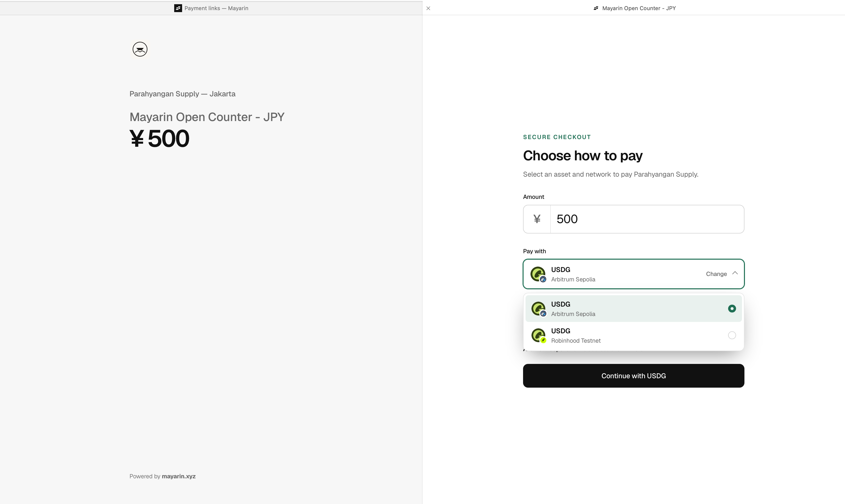Screen dimensions: 845x504
Task: Click the Mayarin favicon in Payment links tab
Action: click(x=178, y=8)
